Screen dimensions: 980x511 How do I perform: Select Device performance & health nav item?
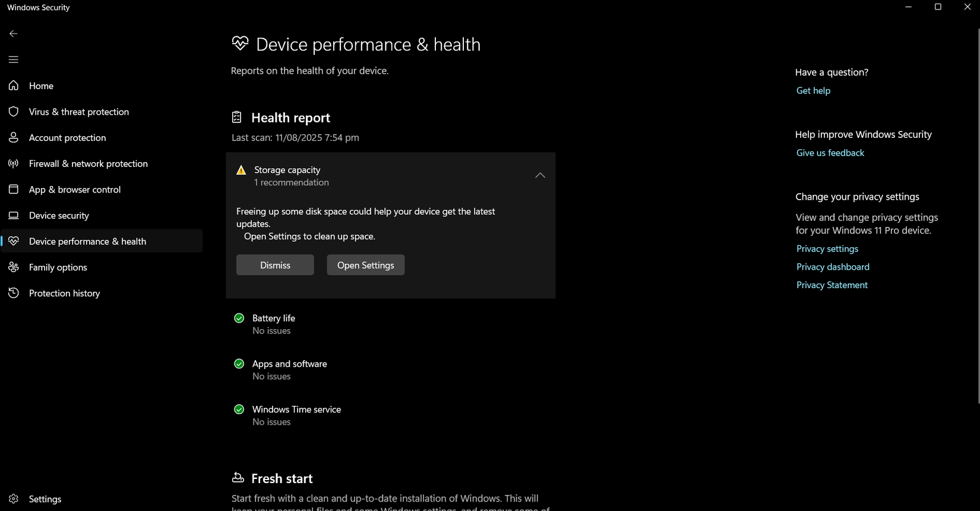click(102, 241)
